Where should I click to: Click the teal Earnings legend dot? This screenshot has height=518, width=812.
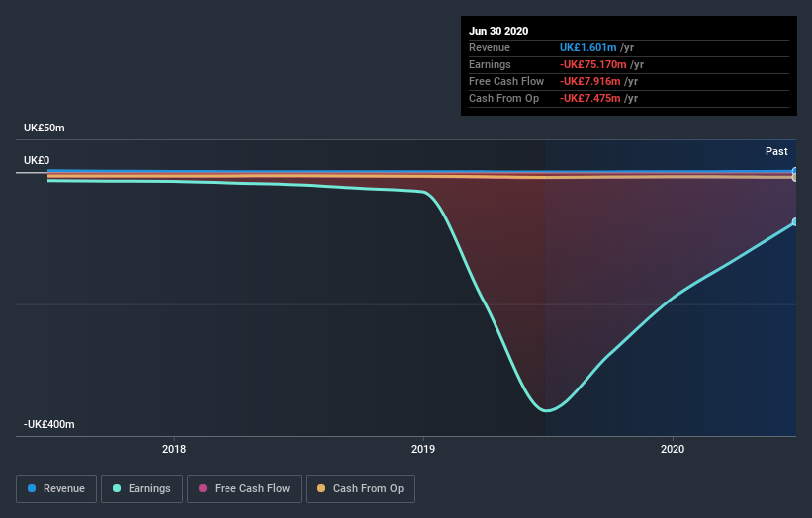pyautogui.click(x=117, y=488)
